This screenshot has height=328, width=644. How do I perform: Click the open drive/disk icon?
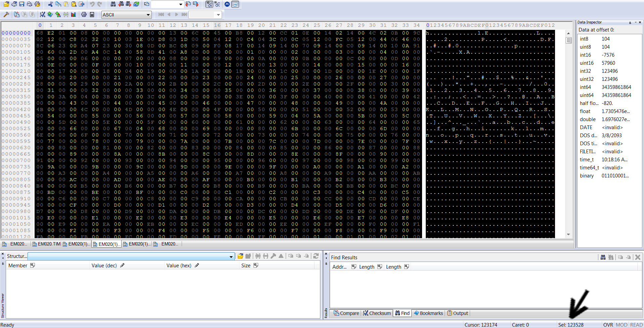click(14, 4)
